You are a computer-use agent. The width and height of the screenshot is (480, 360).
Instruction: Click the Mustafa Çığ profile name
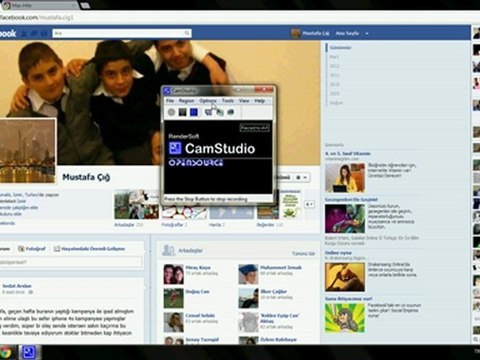(x=86, y=177)
